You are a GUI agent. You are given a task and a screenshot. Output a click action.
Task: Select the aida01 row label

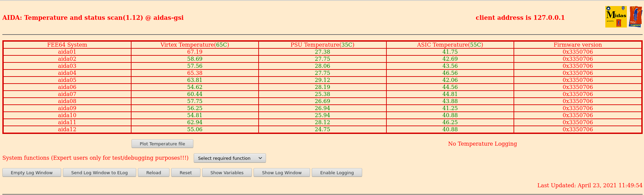point(67,52)
